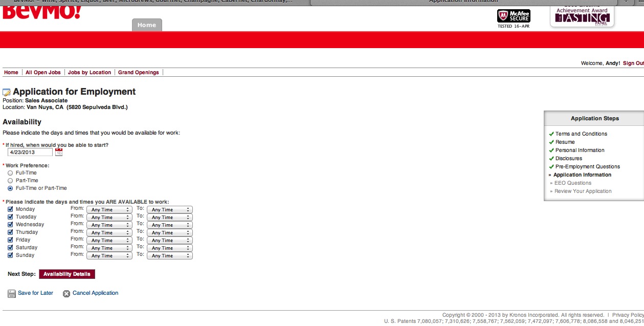644x326 pixels.
Task: Switch to the Home tab
Action: tap(147, 25)
